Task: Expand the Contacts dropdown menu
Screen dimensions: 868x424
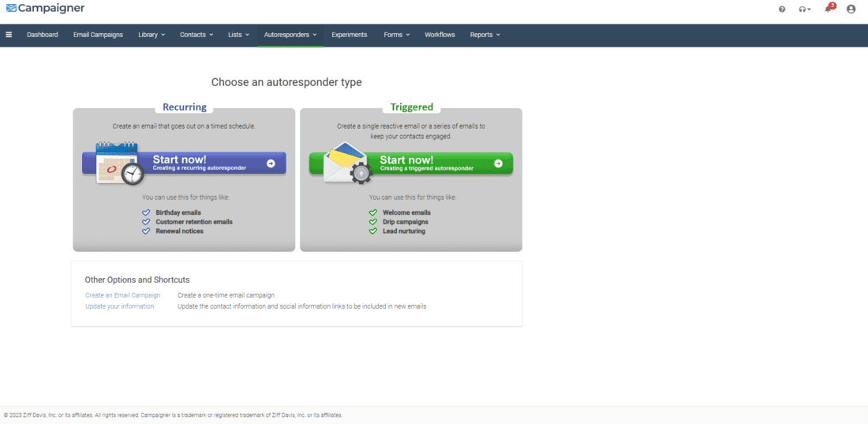Action: (196, 35)
